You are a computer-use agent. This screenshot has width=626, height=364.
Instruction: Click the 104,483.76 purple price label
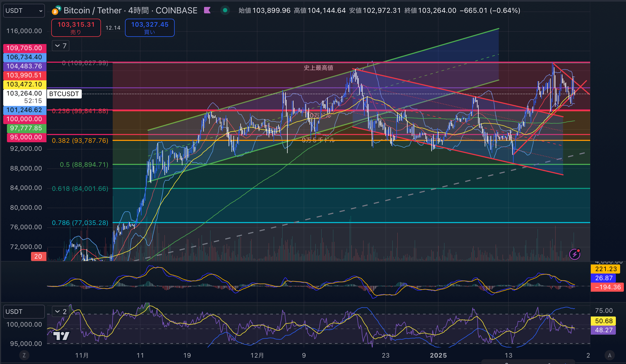click(25, 66)
